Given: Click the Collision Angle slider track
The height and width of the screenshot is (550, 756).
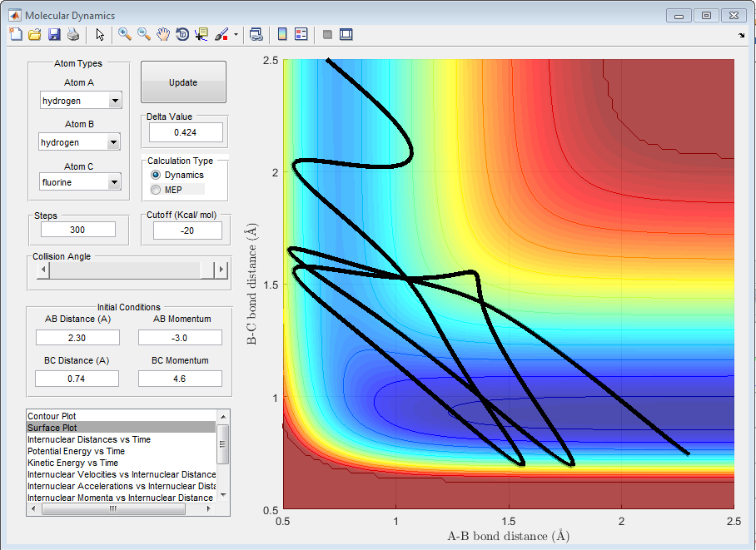Looking at the screenshot, I should tap(125, 270).
